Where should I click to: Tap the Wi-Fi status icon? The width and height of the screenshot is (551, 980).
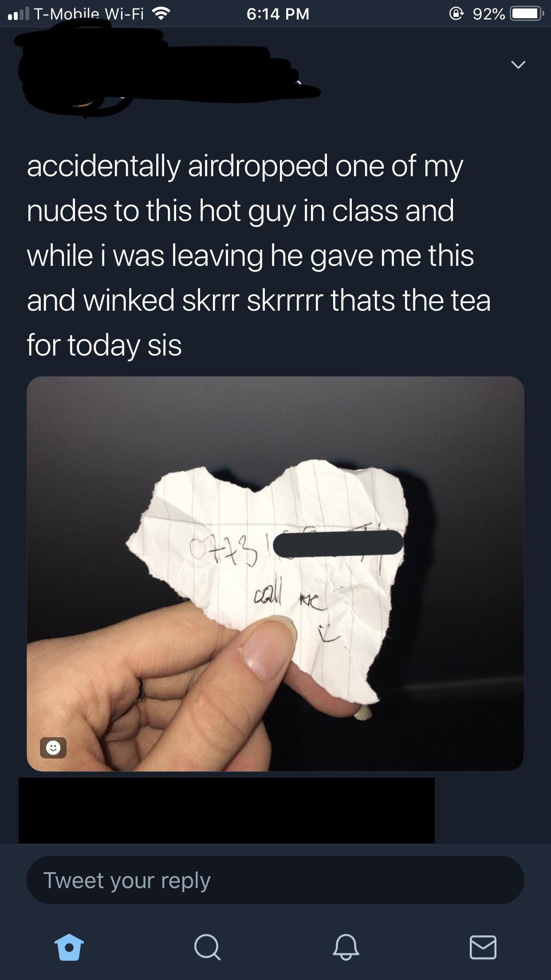tap(161, 14)
